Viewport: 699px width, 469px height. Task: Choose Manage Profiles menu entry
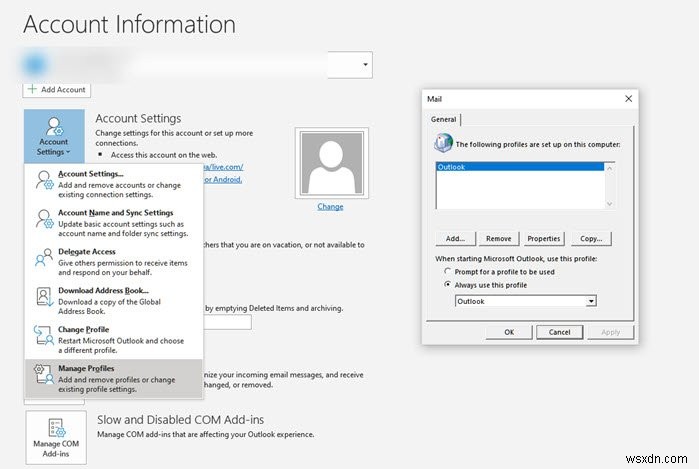[x=114, y=378]
